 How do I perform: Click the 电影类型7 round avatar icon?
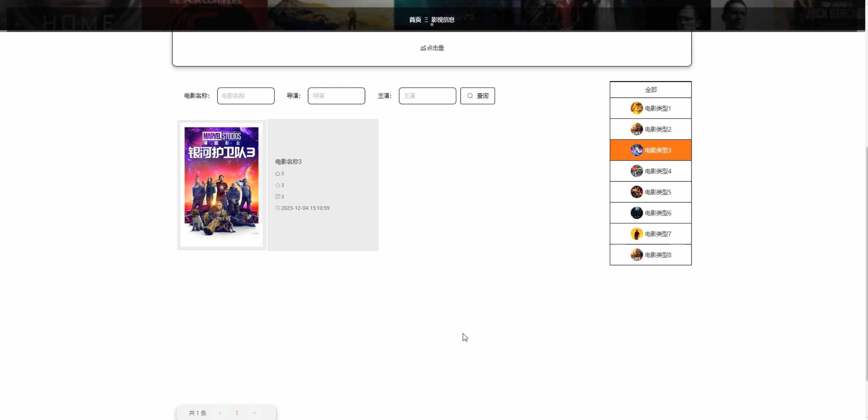636,234
